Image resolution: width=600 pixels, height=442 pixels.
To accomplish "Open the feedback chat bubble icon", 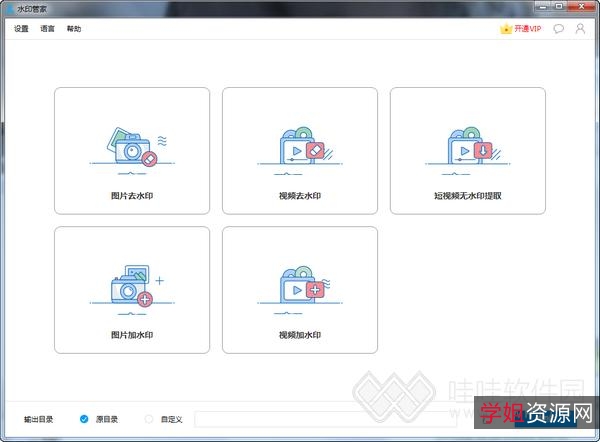I will (x=559, y=29).
